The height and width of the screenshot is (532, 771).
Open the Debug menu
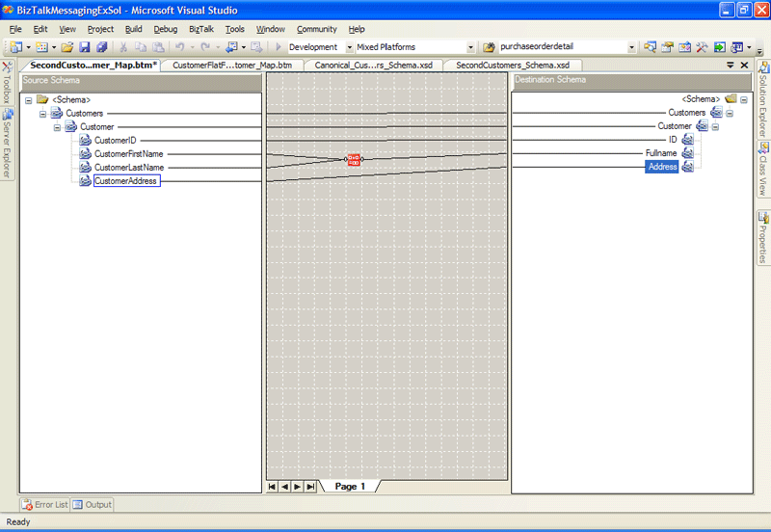click(x=165, y=29)
